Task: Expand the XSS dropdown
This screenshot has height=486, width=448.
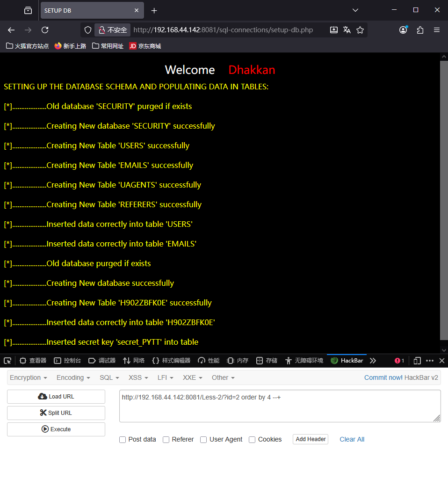Action: [138, 377]
